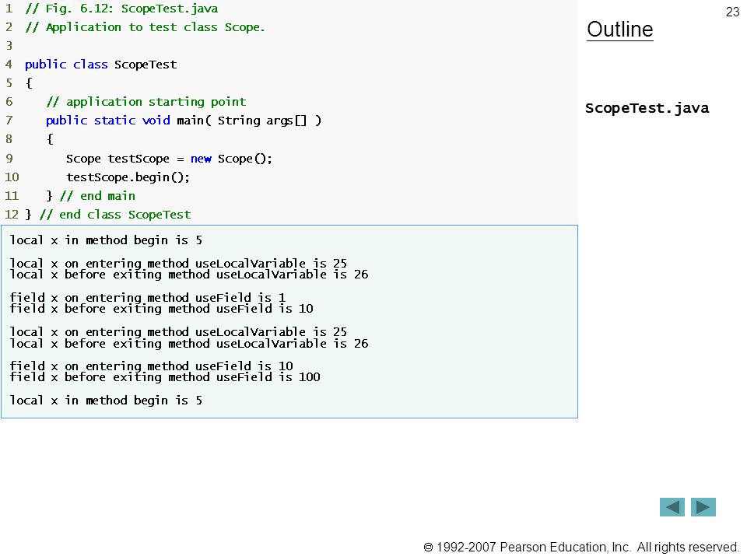Viewport: 747px width, 560px height.
Task: Select first output 'useLocalVariable is 26' line
Action: tap(188, 275)
